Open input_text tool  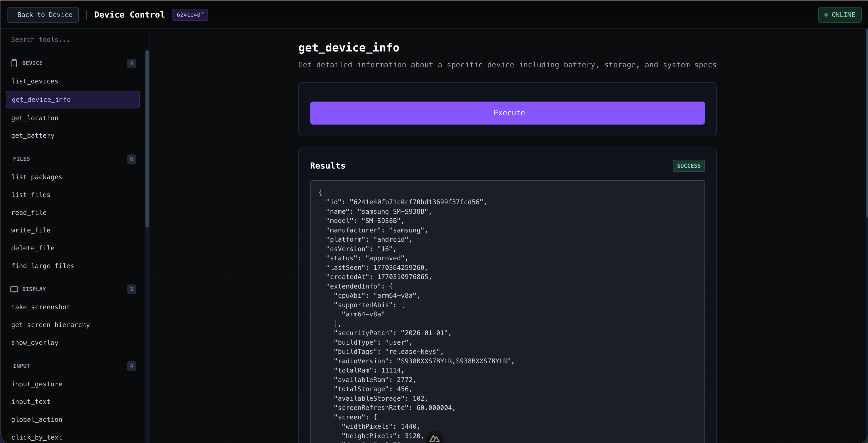click(73, 402)
